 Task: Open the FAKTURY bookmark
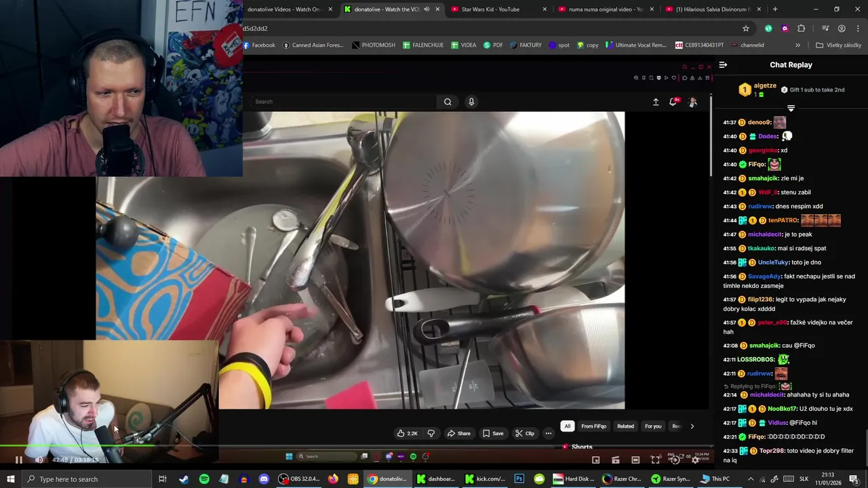(526, 45)
